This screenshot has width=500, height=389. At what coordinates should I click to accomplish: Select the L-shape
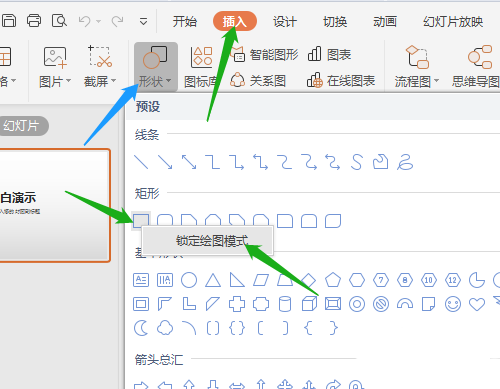[189, 304]
